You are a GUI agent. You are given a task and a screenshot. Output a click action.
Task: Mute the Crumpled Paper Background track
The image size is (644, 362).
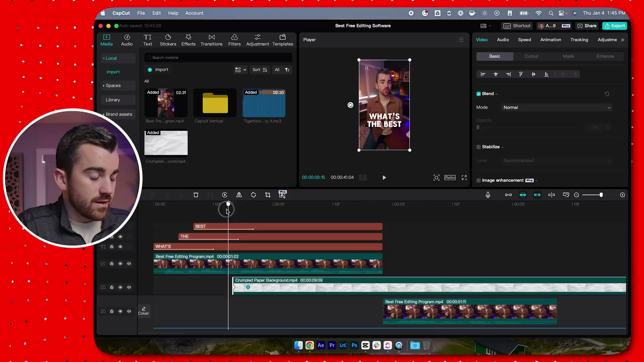tap(129, 287)
